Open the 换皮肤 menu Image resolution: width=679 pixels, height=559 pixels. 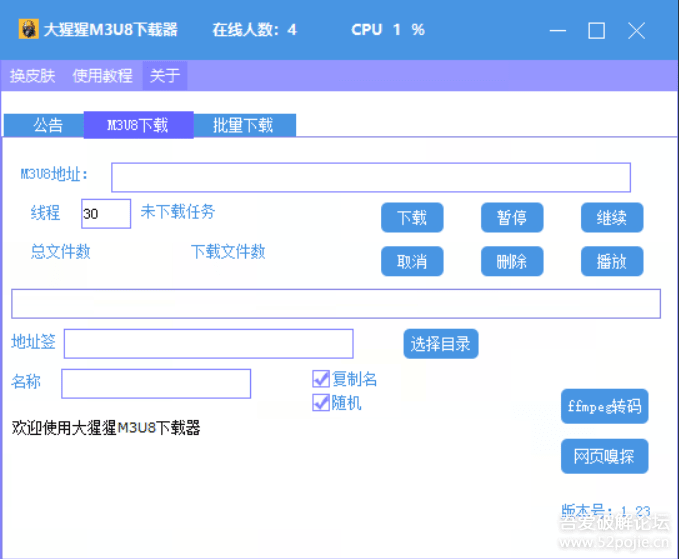pos(33,75)
